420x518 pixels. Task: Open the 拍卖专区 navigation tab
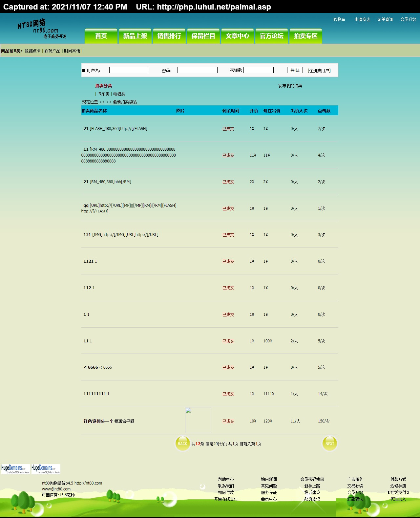[x=306, y=36]
